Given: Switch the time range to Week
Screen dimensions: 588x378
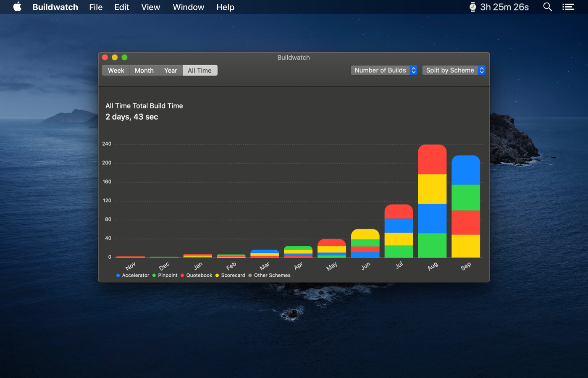Looking at the screenshot, I should click(x=116, y=71).
